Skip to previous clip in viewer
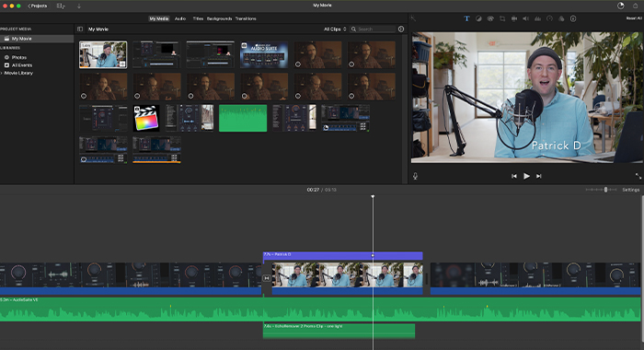Image resolution: width=644 pixels, height=350 pixels. click(x=513, y=176)
